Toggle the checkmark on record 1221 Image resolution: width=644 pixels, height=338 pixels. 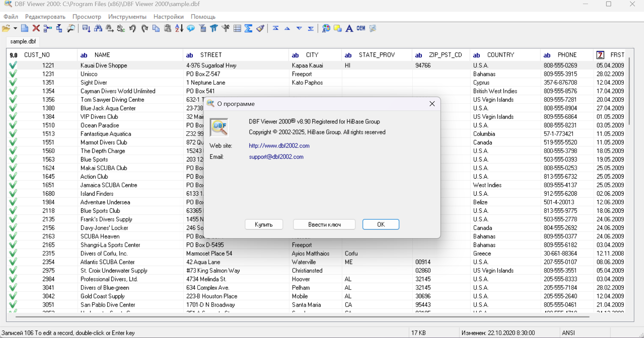[13, 65]
